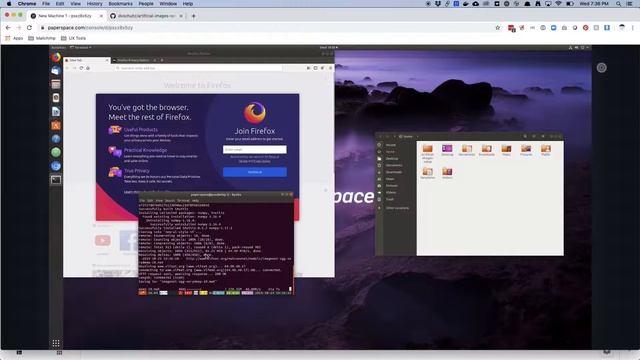Open the History menu in Chrome
The height and width of the screenshot is (360, 640).
(x=94, y=4)
